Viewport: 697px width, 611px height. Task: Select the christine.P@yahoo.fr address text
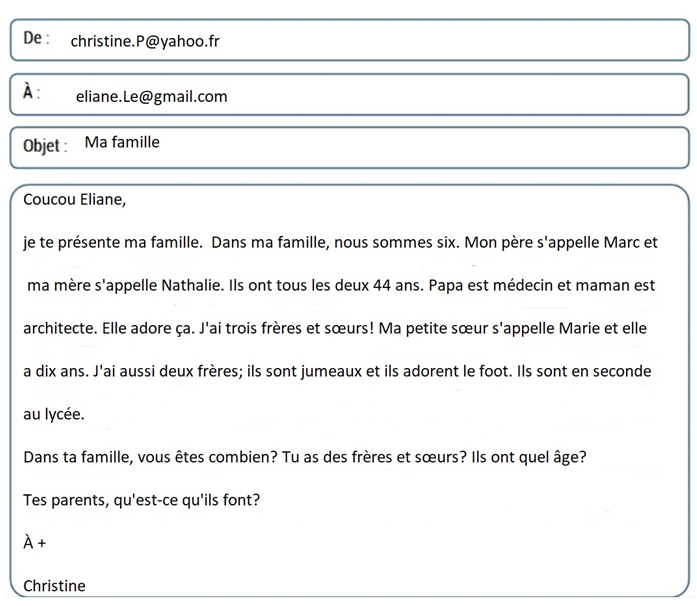coord(145,41)
